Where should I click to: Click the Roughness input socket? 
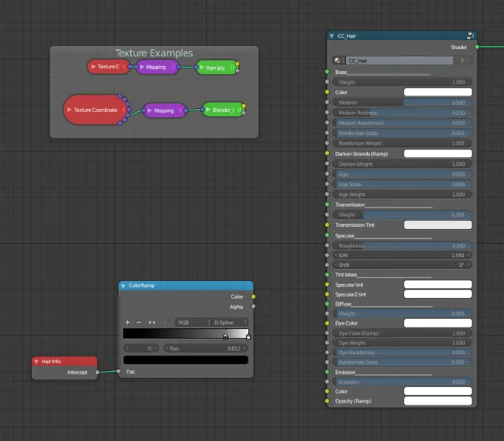coord(327,245)
